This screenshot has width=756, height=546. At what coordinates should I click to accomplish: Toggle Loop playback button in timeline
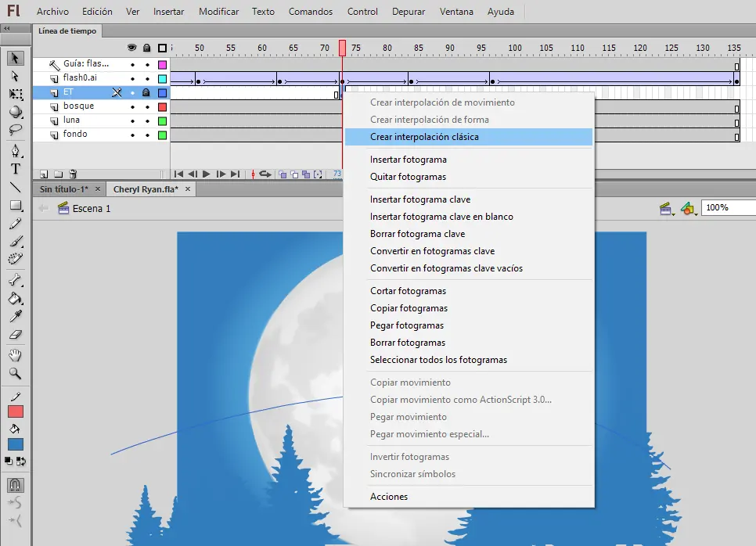coord(265,174)
